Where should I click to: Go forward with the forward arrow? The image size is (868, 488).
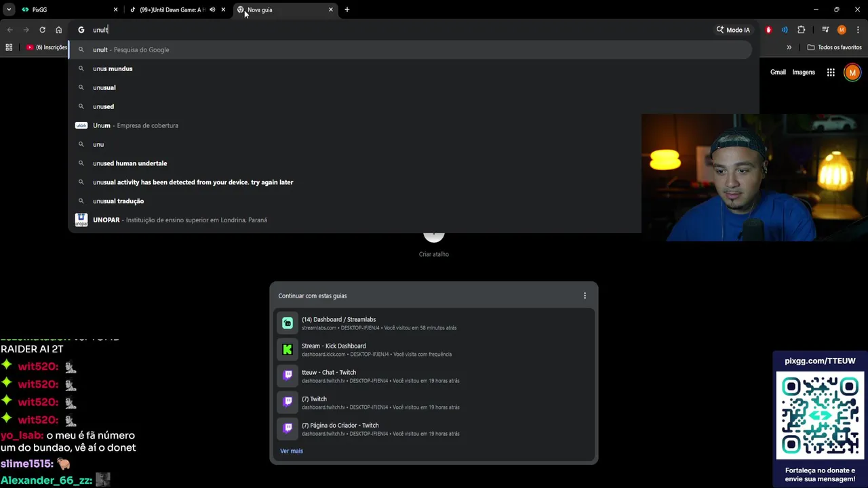point(26,30)
